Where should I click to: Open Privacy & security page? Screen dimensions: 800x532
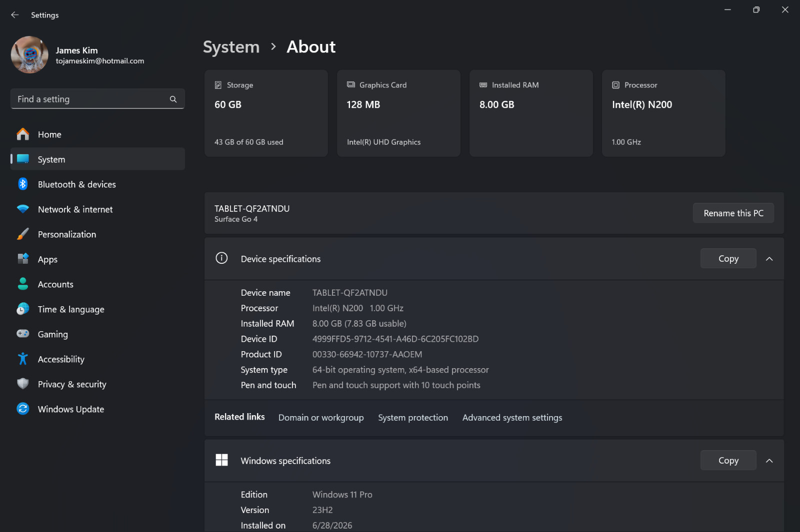click(x=97, y=384)
